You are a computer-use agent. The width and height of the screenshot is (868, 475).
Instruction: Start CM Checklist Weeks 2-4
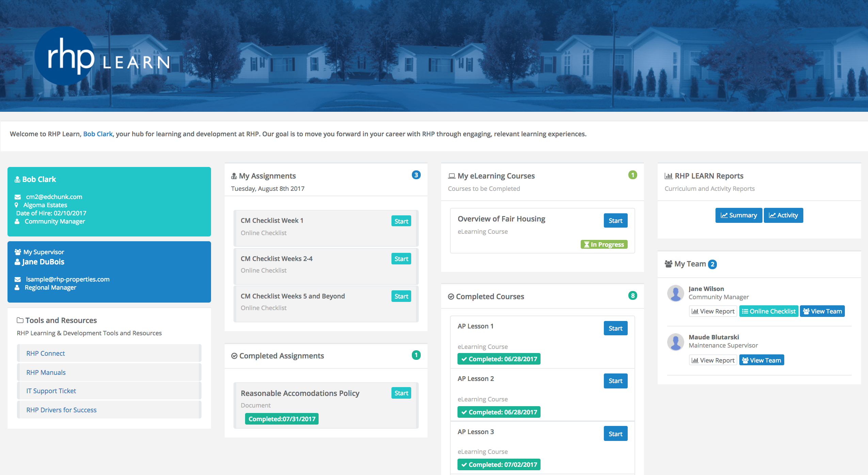[x=401, y=259]
